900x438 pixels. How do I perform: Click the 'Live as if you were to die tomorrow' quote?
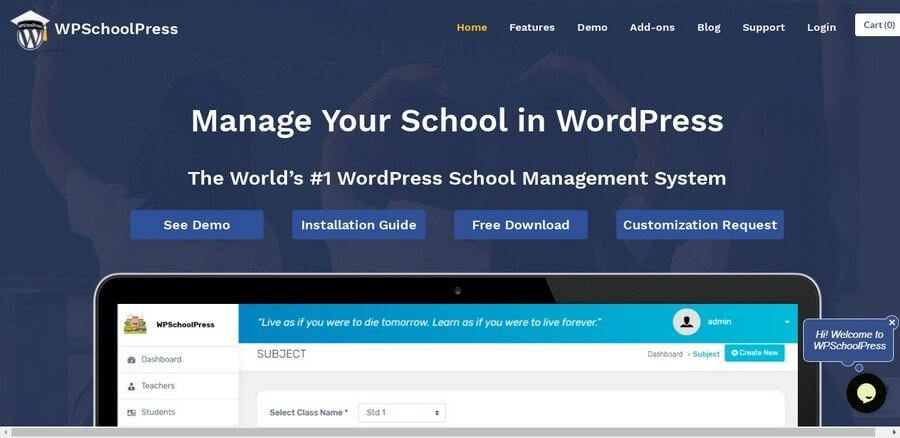tap(429, 323)
